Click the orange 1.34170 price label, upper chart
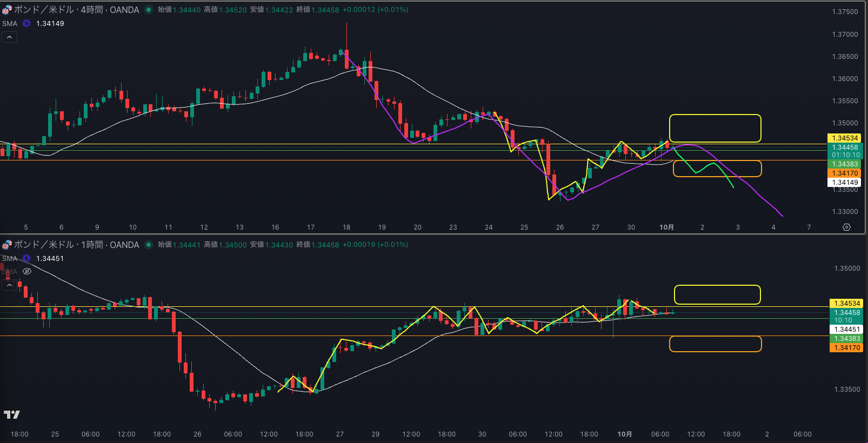 coord(845,173)
